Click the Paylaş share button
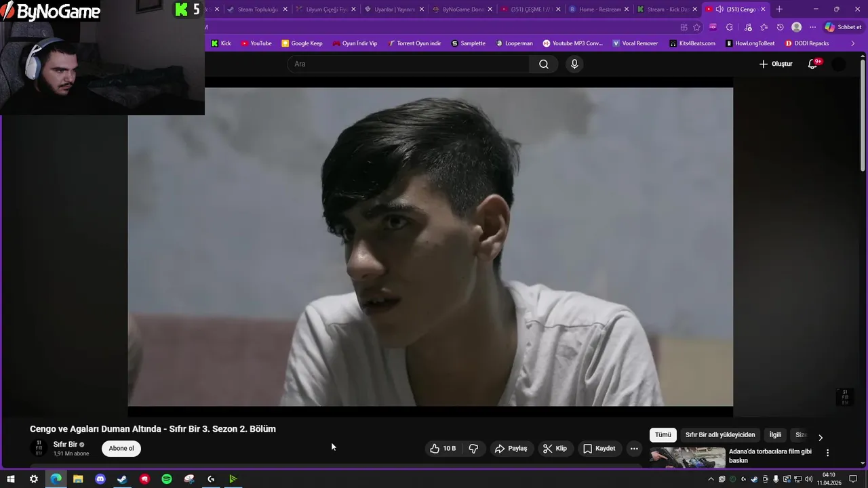Image resolution: width=868 pixels, height=488 pixels. click(511, 449)
